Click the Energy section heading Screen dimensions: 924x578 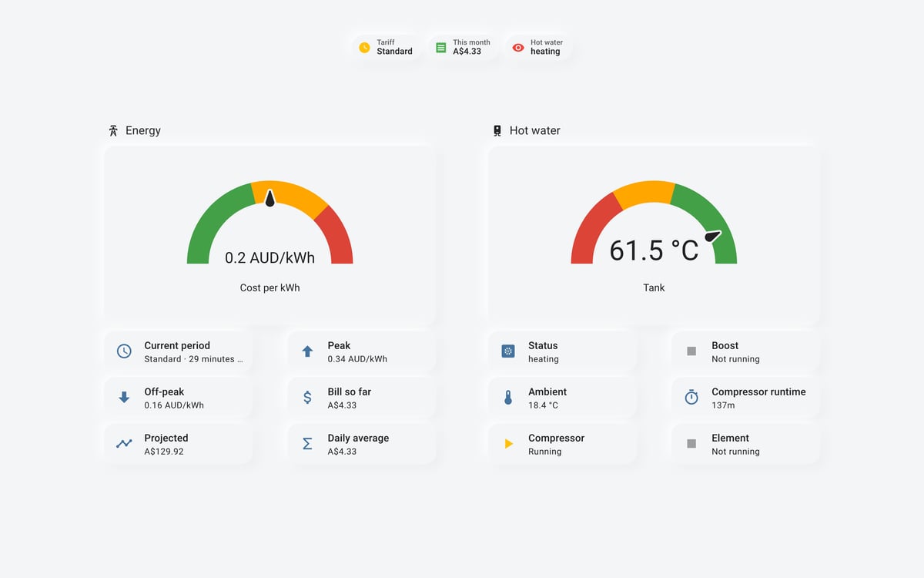[143, 130]
